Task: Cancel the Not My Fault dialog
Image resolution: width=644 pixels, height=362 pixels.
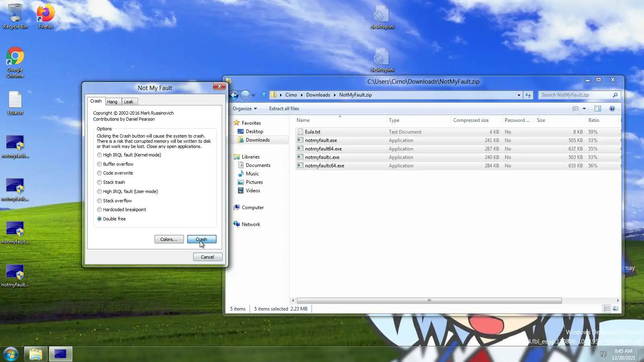Action: pyautogui.click(x=208, y=257)
